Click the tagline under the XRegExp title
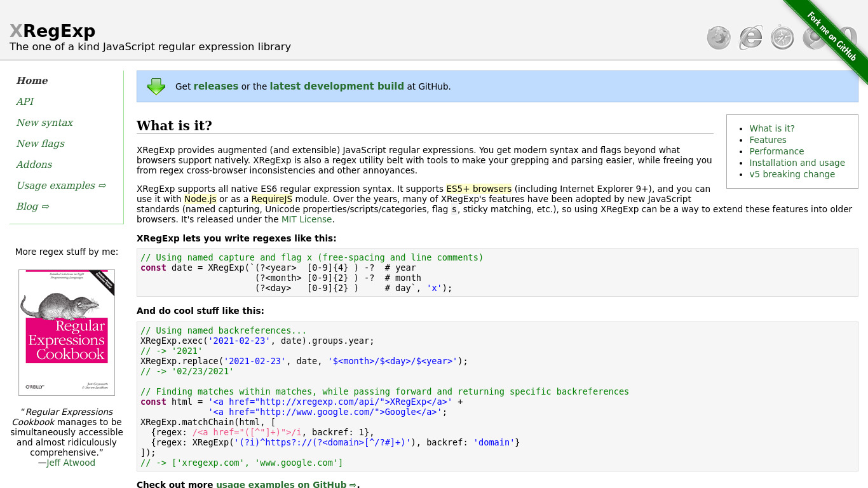This screenshot has height=488, width=868. click(x=150, y=47)
